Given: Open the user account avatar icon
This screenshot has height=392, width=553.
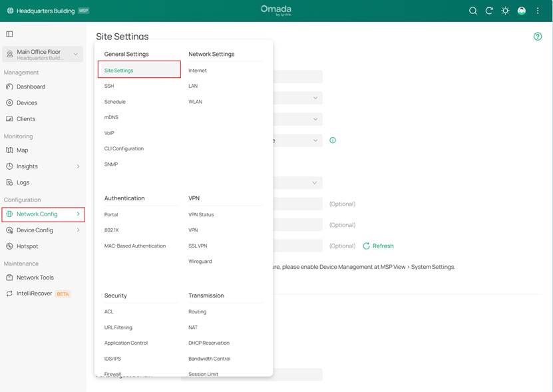Looking at the screenshot, I should click(x=522, y=11).
